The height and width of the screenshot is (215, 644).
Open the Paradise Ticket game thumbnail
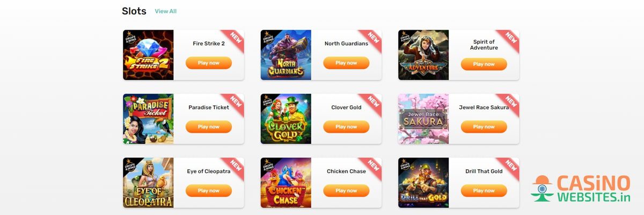pos(148,119)
